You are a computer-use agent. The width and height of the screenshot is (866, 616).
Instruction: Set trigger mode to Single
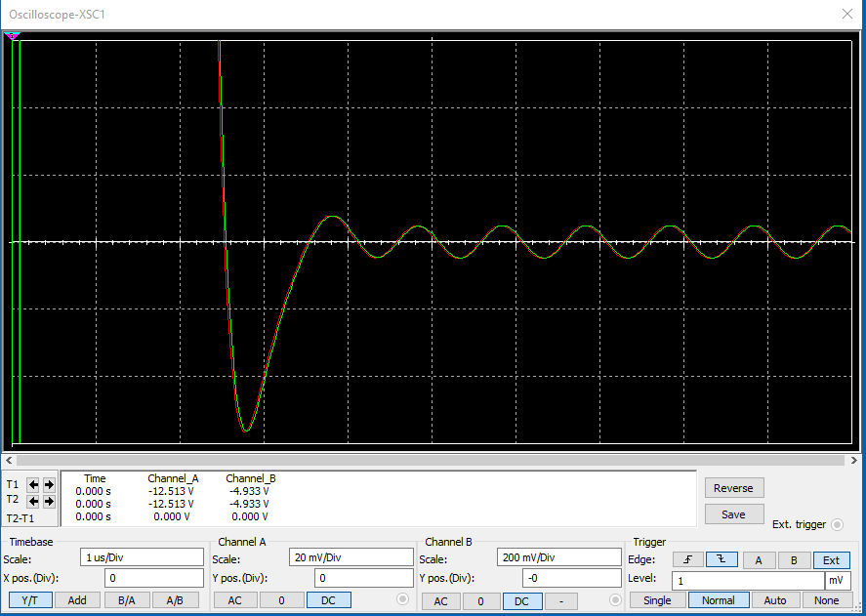pos(657,600)
